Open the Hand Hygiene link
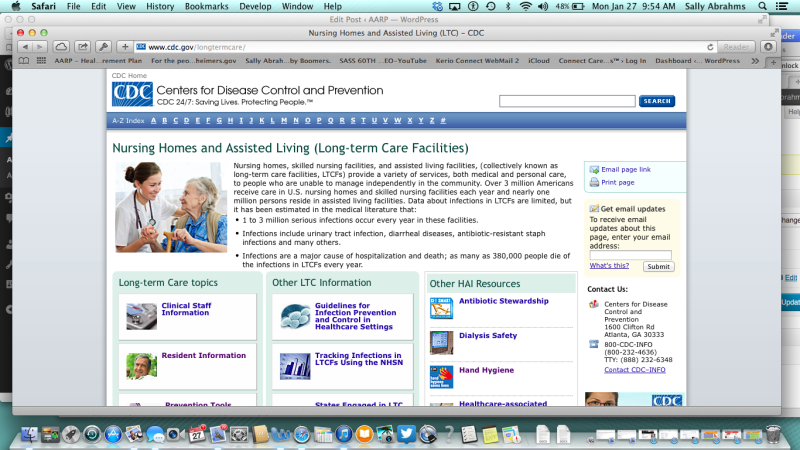The height and width of the screenshot is (450, 800). 486,370
